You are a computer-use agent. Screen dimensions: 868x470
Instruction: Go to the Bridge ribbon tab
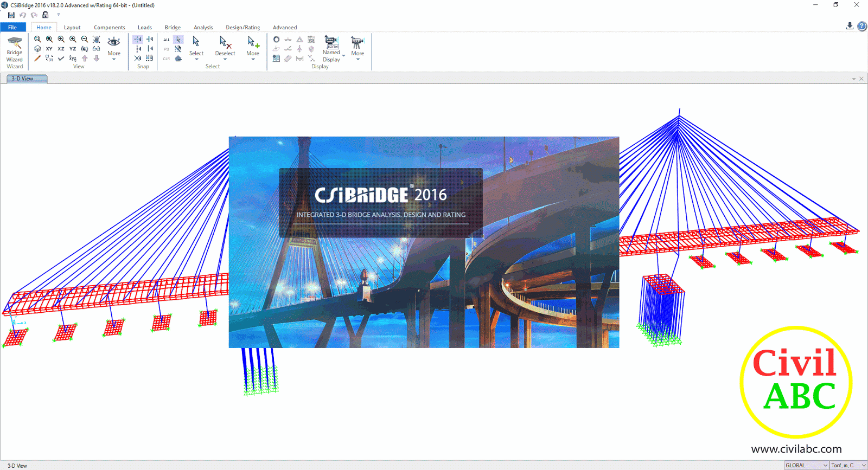pyautogui.click(x=173, y=27)
